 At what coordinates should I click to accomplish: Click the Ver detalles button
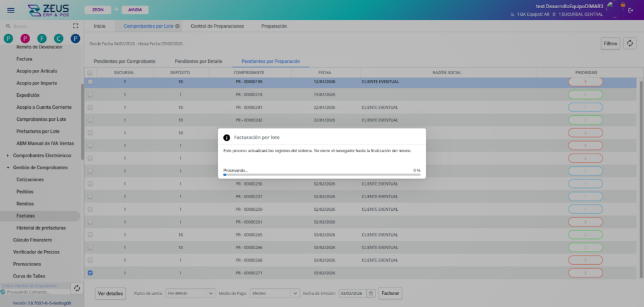(x=111, y=293)
